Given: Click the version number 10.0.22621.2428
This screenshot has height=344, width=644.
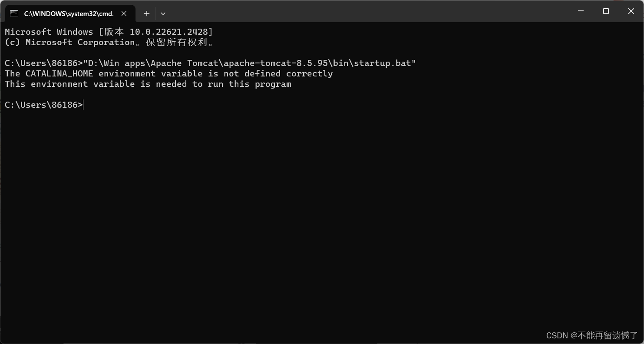Looking at the screenshot, I should (169, 32).
